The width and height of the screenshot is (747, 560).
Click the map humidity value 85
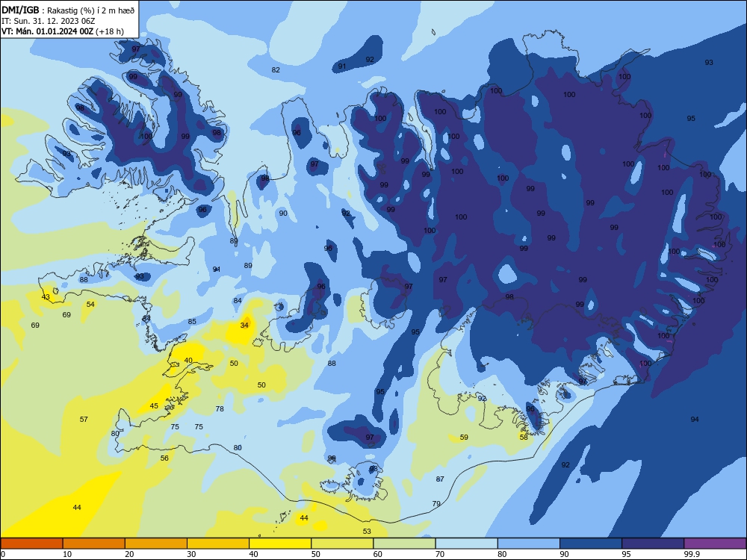pos(192,321)
